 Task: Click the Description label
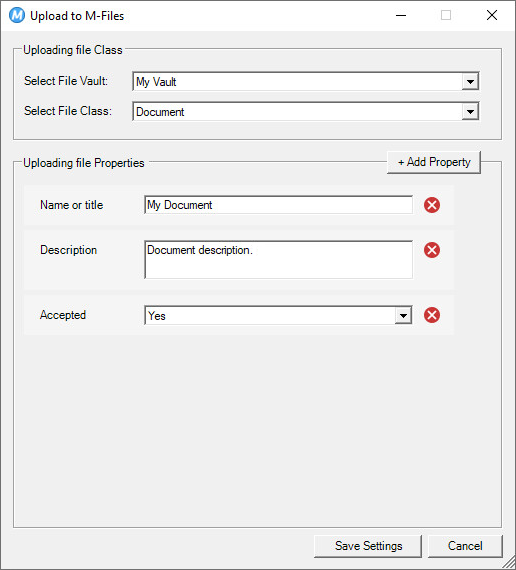pos(68,250)
